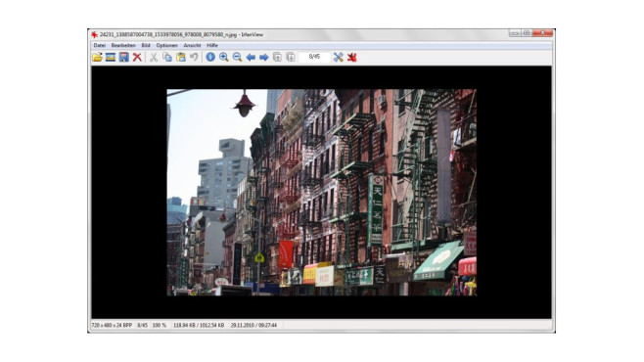Go to previous image with the left arrow
The height and width of the screenshot is (362, 644).
tap(251, 57)
